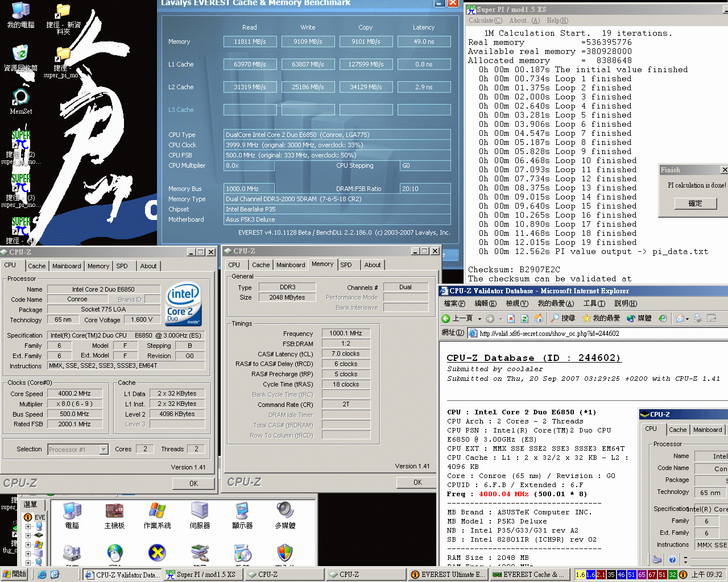Refresh the CPU-Z Validator page
Viewport: 728px width, 582px height.
point(524,318)
